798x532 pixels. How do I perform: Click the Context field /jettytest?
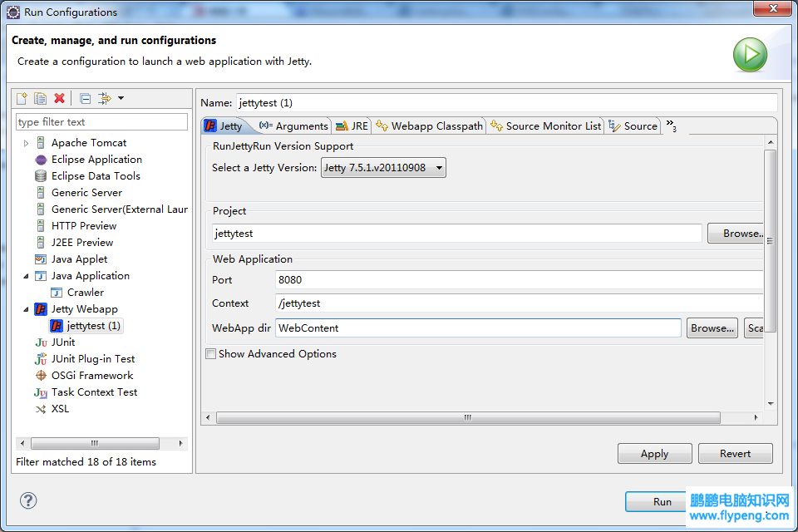click(519, 303)
